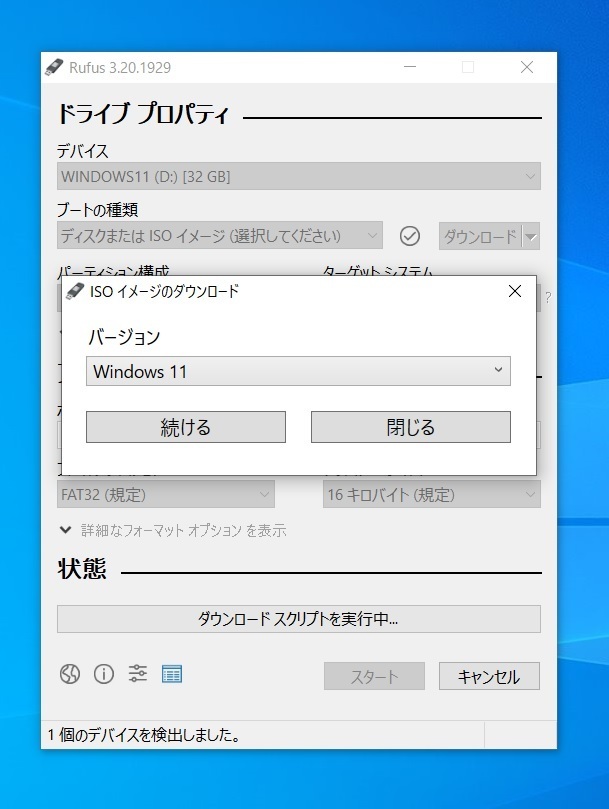Show the about info icon
609x809 pixels.
coord(104,674)
